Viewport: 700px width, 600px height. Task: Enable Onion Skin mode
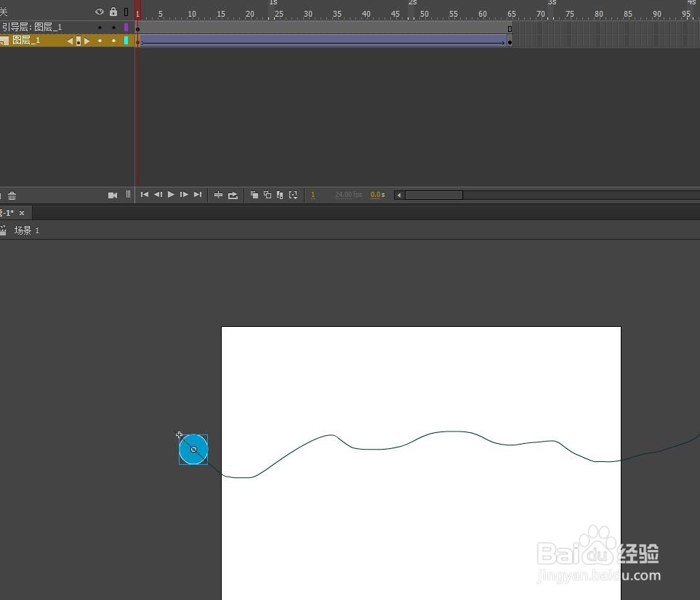click(254, 195)
